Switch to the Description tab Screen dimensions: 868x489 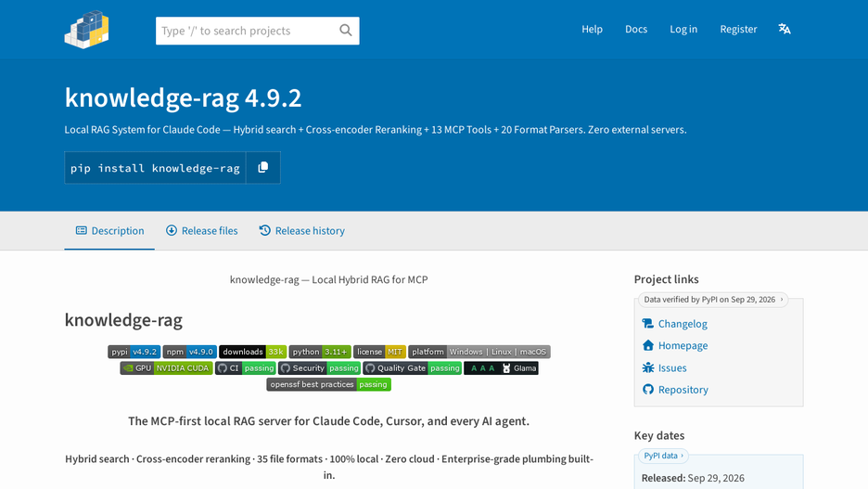[109, 231]
